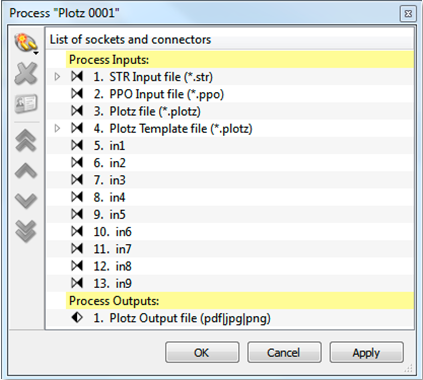Click the 'List of sockets and connectors' column header
The image size is (423, 380).
pyautogui.click(x=230, y=39)
